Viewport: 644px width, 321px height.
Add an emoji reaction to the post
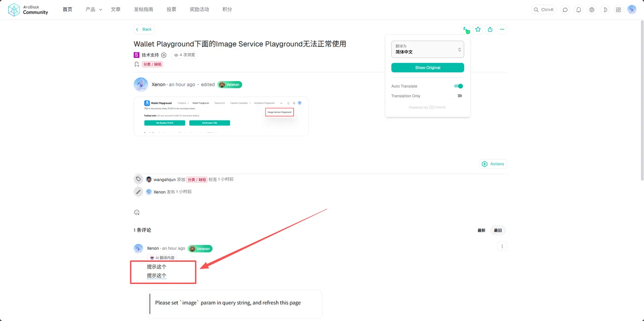[137, 212]
